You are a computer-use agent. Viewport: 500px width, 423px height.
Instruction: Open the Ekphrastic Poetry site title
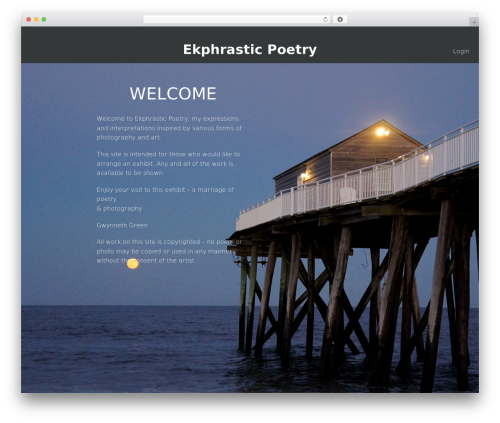click(250, 49)
